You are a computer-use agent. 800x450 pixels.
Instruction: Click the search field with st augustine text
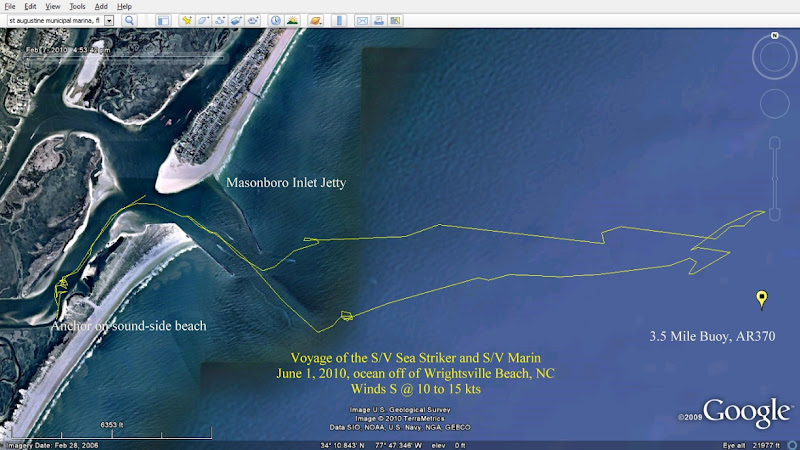point(55,20)
